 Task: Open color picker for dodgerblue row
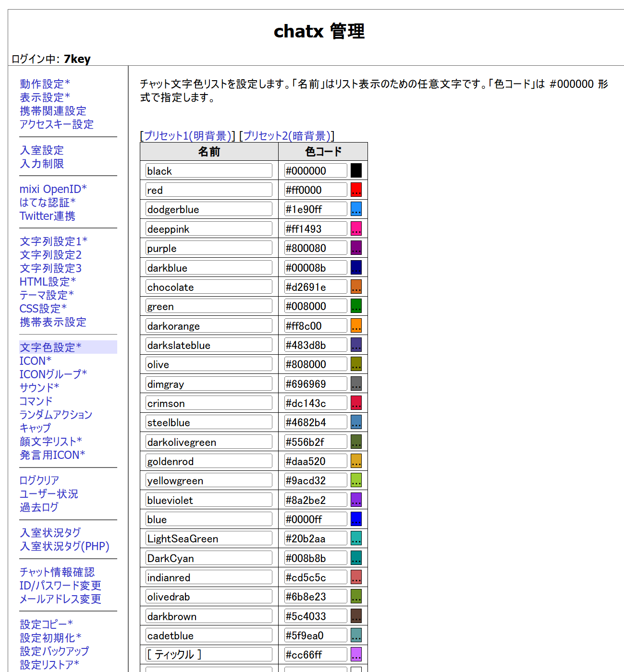356,209
